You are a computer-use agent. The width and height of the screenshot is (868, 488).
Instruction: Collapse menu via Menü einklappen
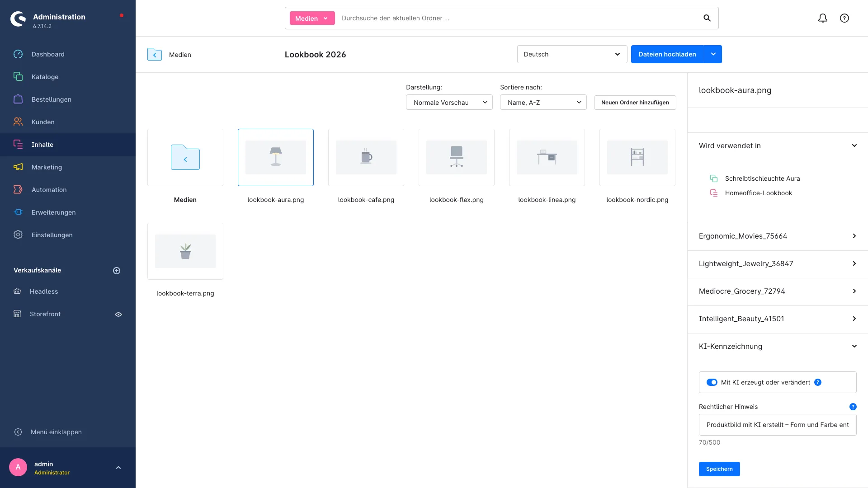[56, 432]
